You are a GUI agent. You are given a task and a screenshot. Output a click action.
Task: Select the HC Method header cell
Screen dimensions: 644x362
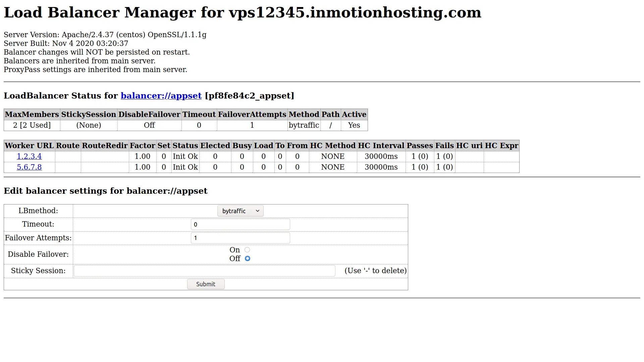coord(333,145)
